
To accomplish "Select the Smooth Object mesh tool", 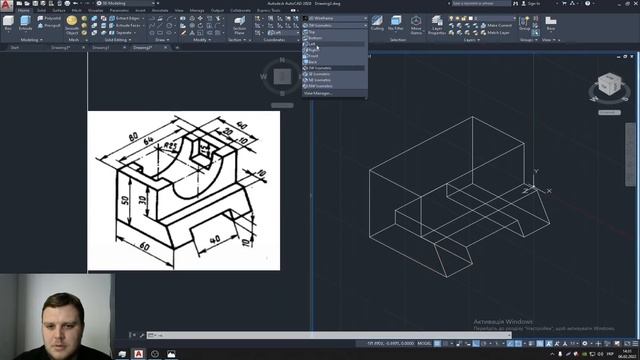I will pyautogui.click(x=72, y=25).
